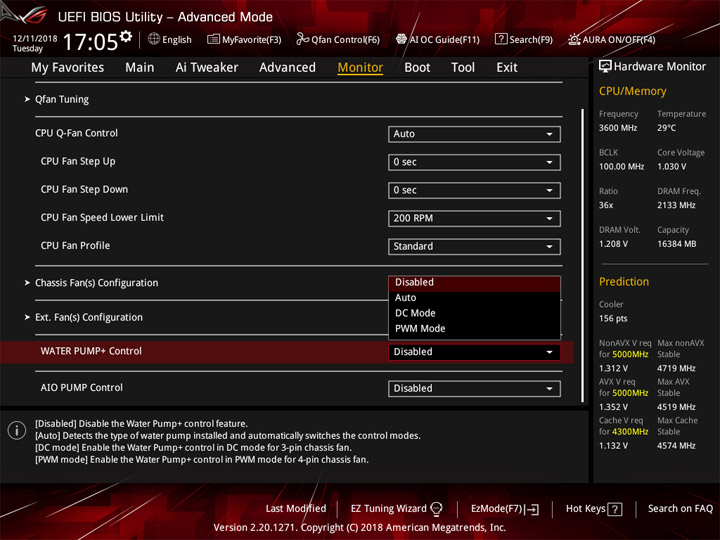Viewport: 720px width, 540px height.
Task: Click the info icon in help panel
Action: 17,430
